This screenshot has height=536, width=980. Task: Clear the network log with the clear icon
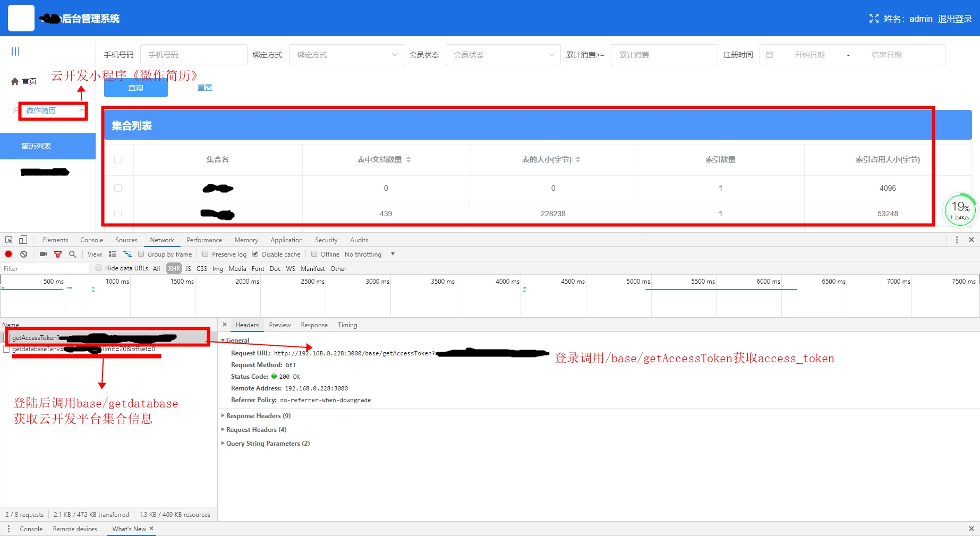24,254
